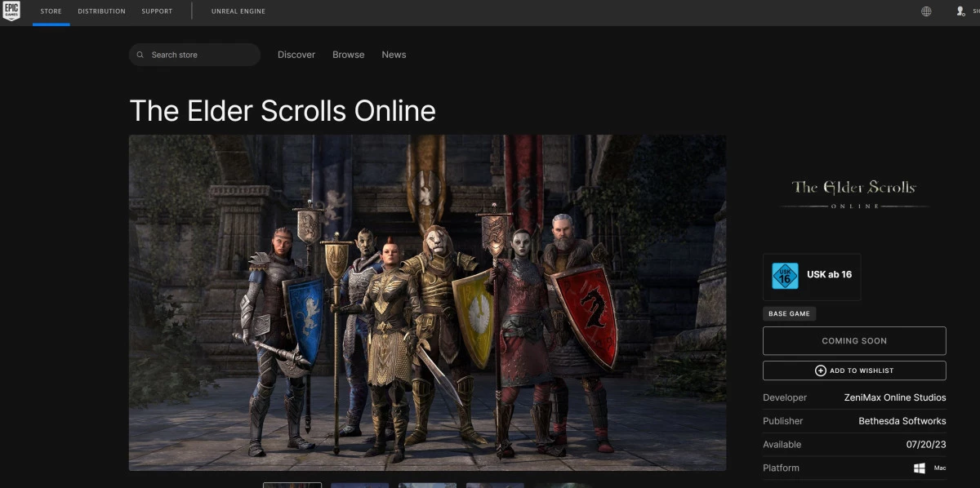Click the main game screenshot image
980x488 pixels.
click(427, 303)
